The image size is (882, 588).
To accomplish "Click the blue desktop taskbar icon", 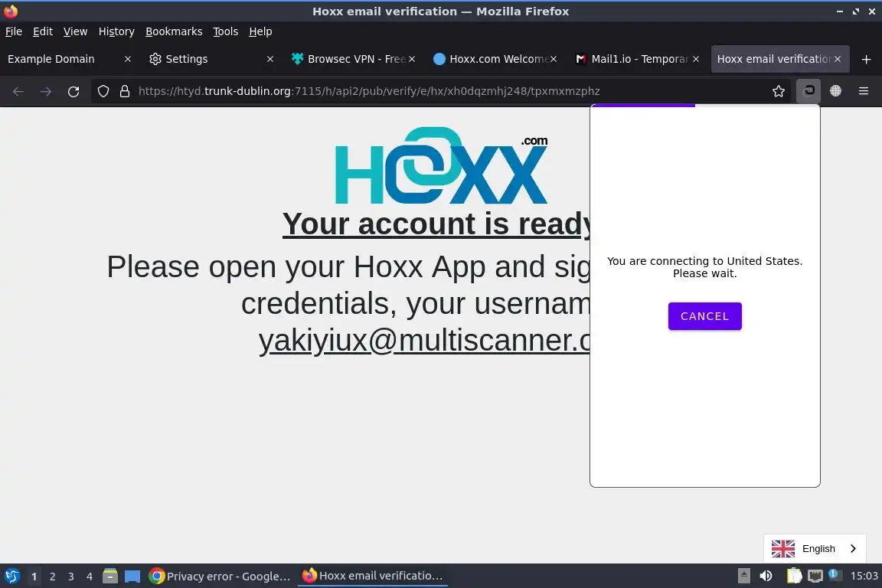I will 132,577.
